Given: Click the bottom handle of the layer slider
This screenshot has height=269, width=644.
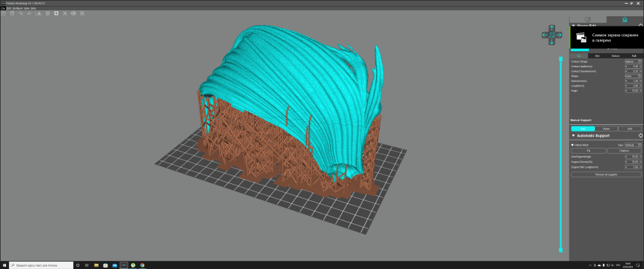Looking at the screenshot, I should tap(560, 250).
